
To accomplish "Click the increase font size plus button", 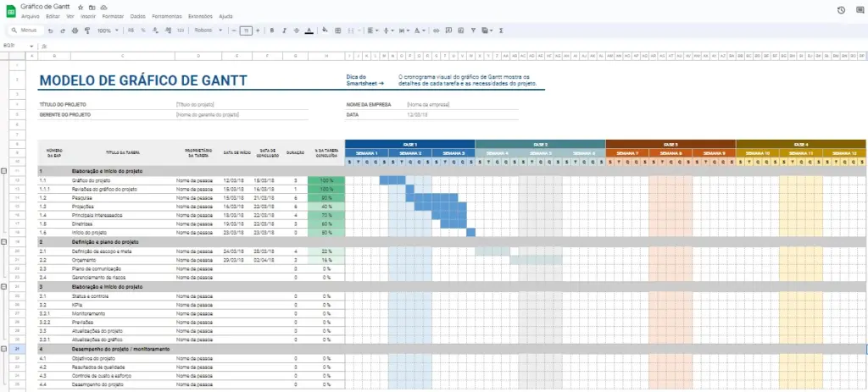I will tap(258, 30).
